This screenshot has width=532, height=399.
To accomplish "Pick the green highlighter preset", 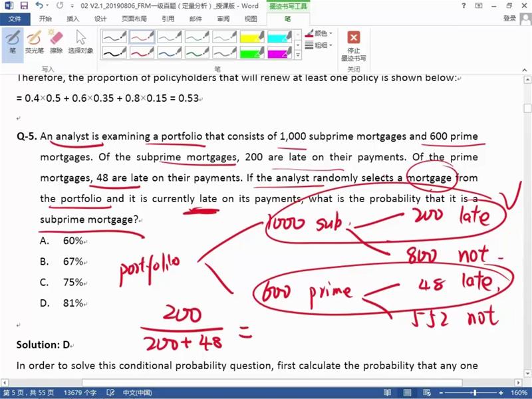I will (x=252, y=53).
